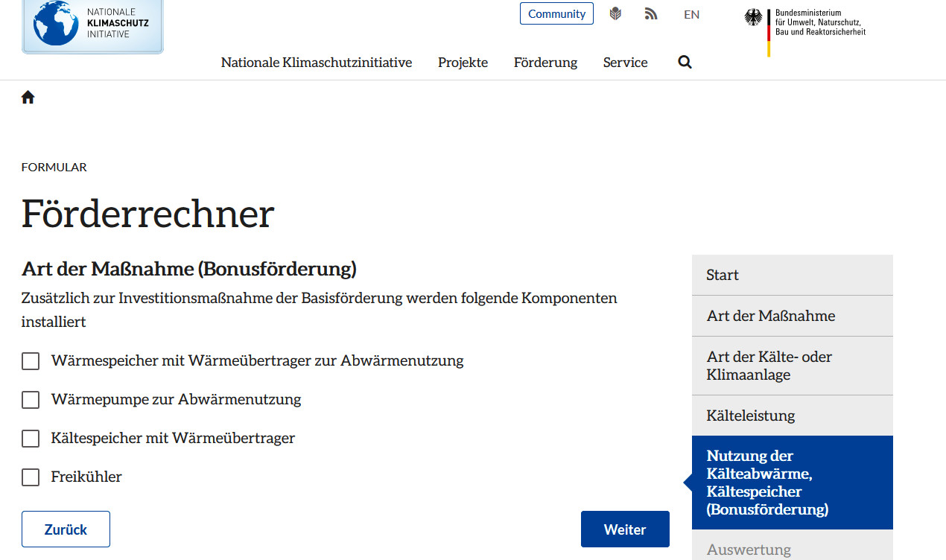Click the leaf icon beside Community

pos(615,13)
